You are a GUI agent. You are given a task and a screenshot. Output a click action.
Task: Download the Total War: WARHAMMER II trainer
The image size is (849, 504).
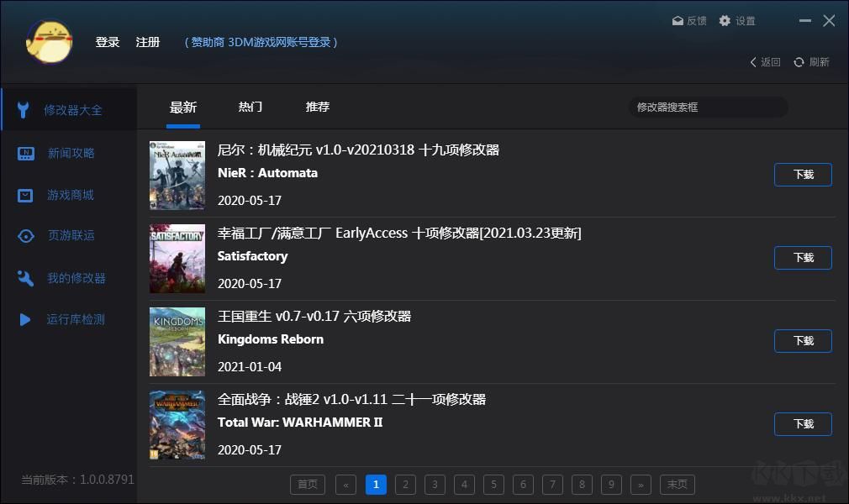tap(803, 424)
